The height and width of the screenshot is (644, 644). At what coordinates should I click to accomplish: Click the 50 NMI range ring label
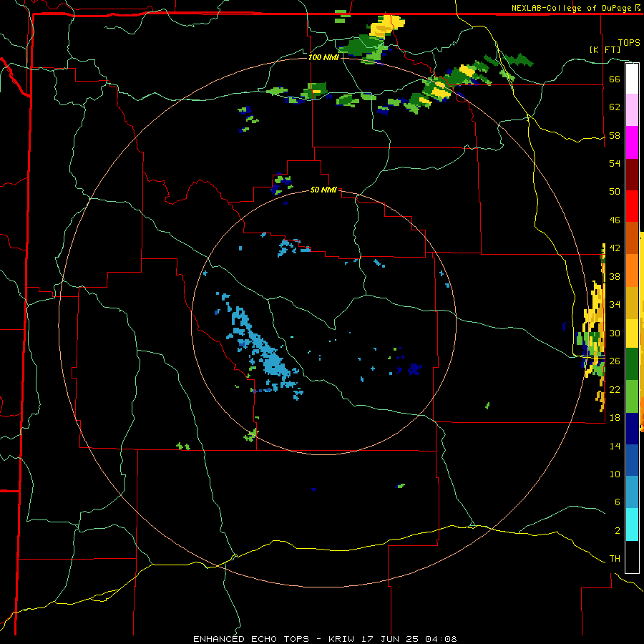click(x=323, y=190)
